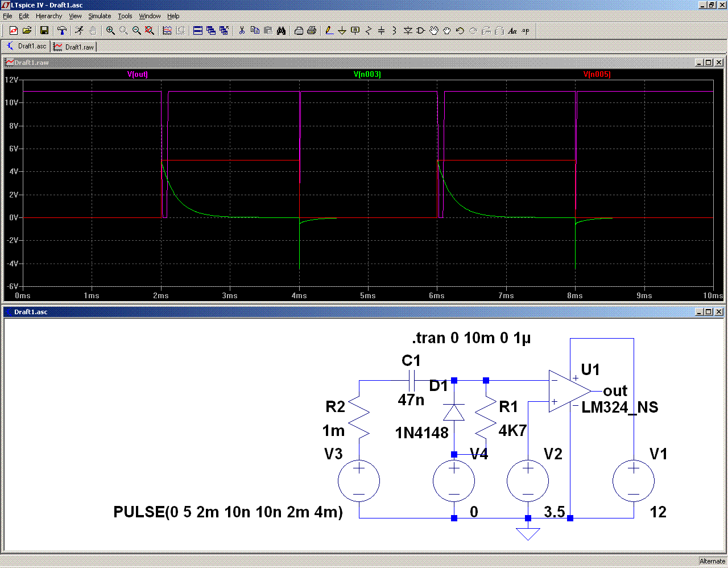Click the Find binoculars icon
This screenshot has height=568, width=728.
point(281,31)
